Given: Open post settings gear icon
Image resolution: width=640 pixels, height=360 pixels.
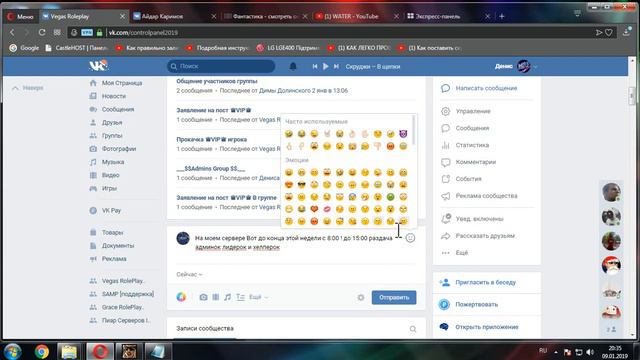Looking at the screenshot, I should (x=361, y=298).
